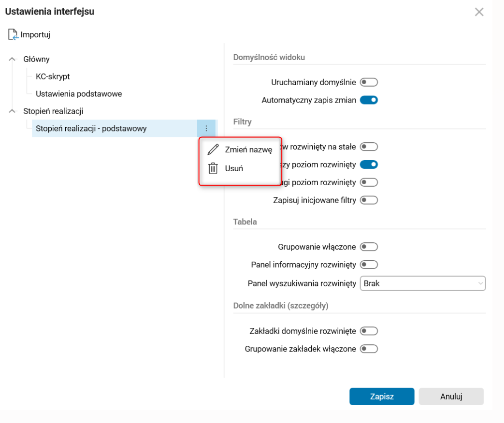Toggle Grupowanie zakładek włączone
Screen dimensions: 504x423
pyautogui.click(x=369, y=349)
